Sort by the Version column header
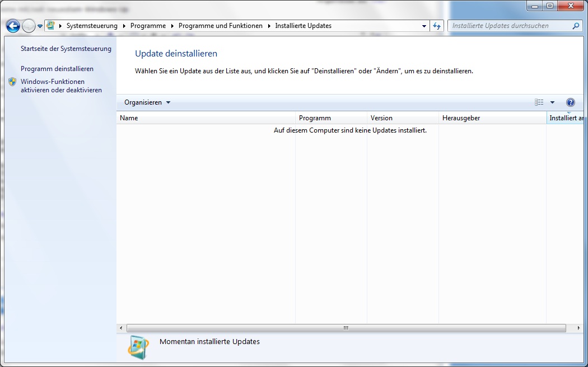Viewport: 588px width, 367px height. 403,118
